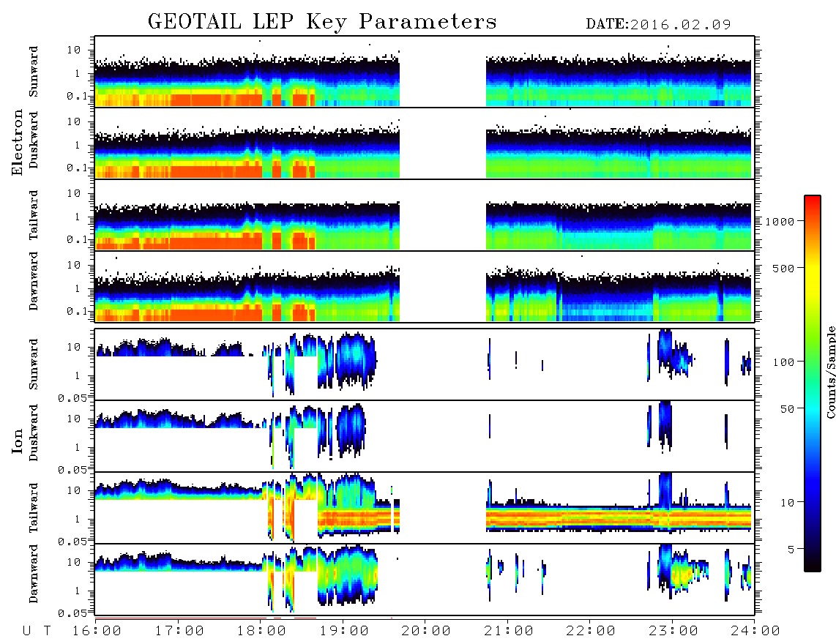Viewport: 836px width, 644px height.
Task: Select the Electron 'Sunward' axis label
Action: [34, 72]
